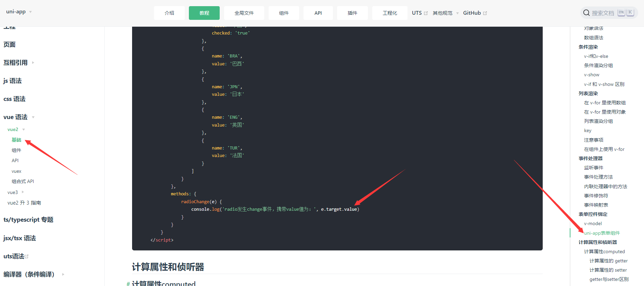Screen dimensions: 644x286
Task: Jump to 事件处理方法 outline entry
Action: coord(598,177)
